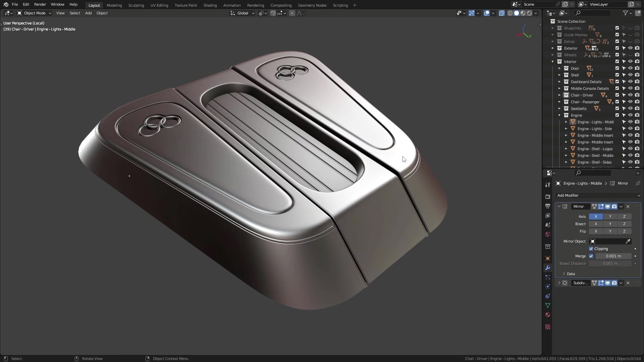Toggle viewport snapping magnet icon
Screen dimensions: 644x362
tap(273, 13)
